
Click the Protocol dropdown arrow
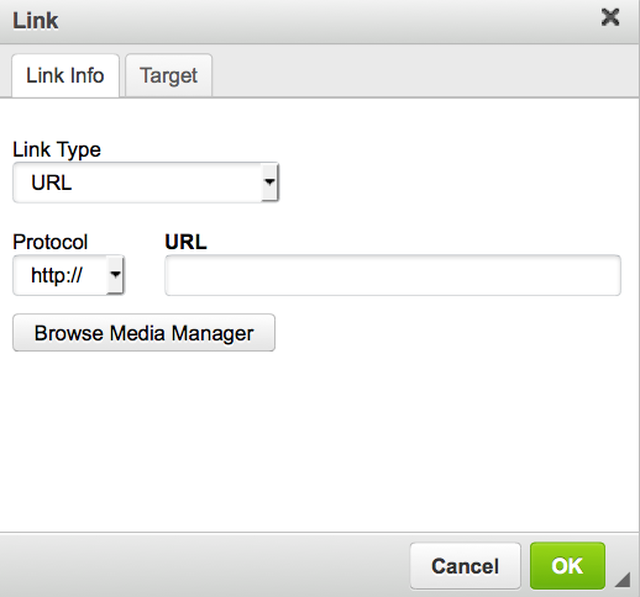(115, 275)
